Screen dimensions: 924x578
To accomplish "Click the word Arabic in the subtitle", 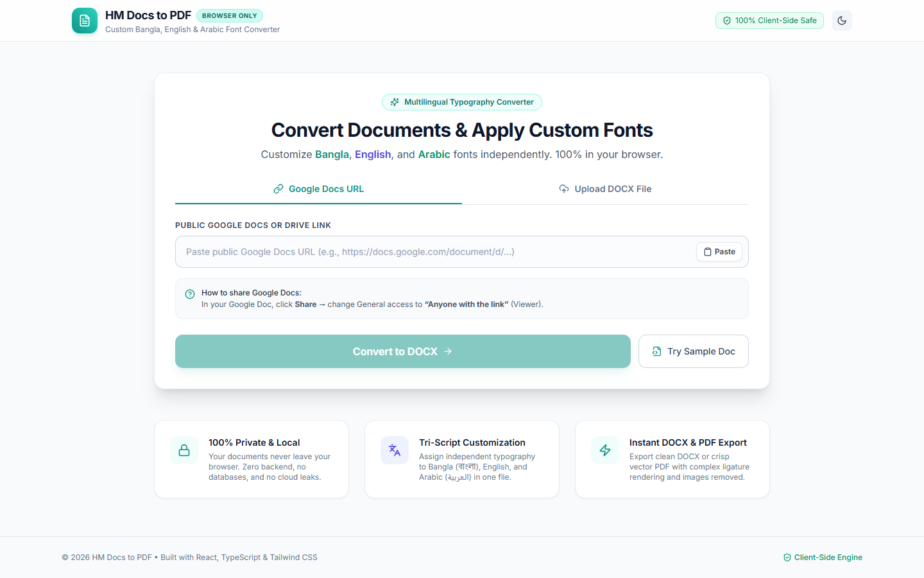I will click(434, 155).
